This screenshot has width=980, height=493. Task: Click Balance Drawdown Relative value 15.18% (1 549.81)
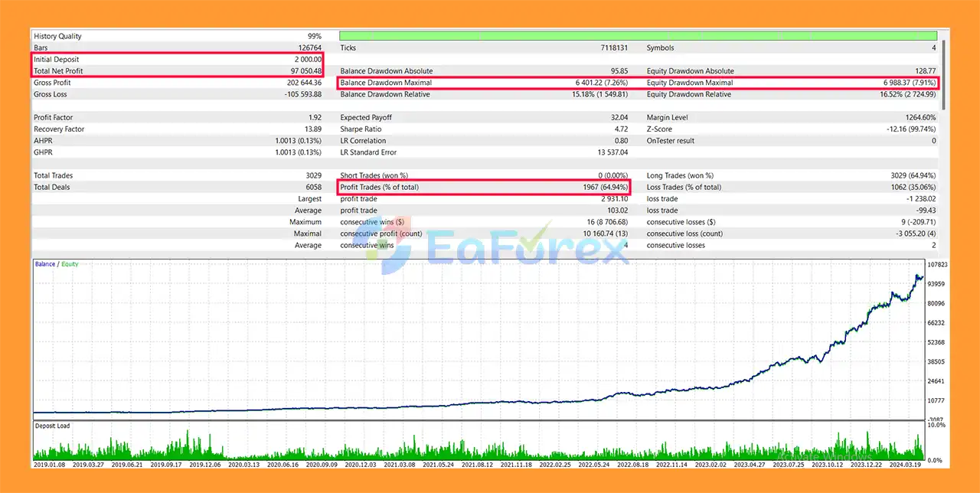(x=599, y=94)
